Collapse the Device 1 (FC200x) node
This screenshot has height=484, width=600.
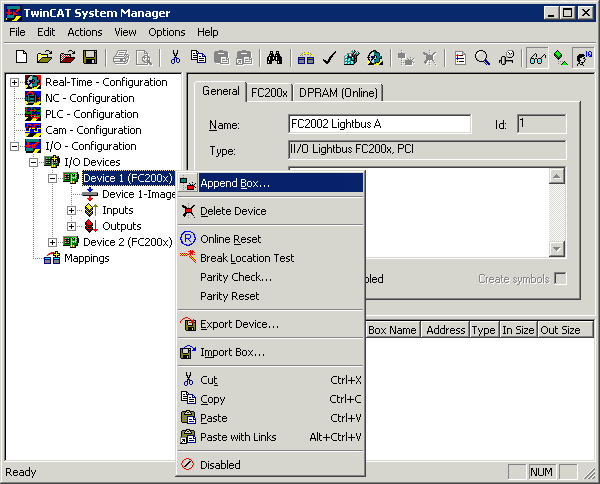coord(52,178)
